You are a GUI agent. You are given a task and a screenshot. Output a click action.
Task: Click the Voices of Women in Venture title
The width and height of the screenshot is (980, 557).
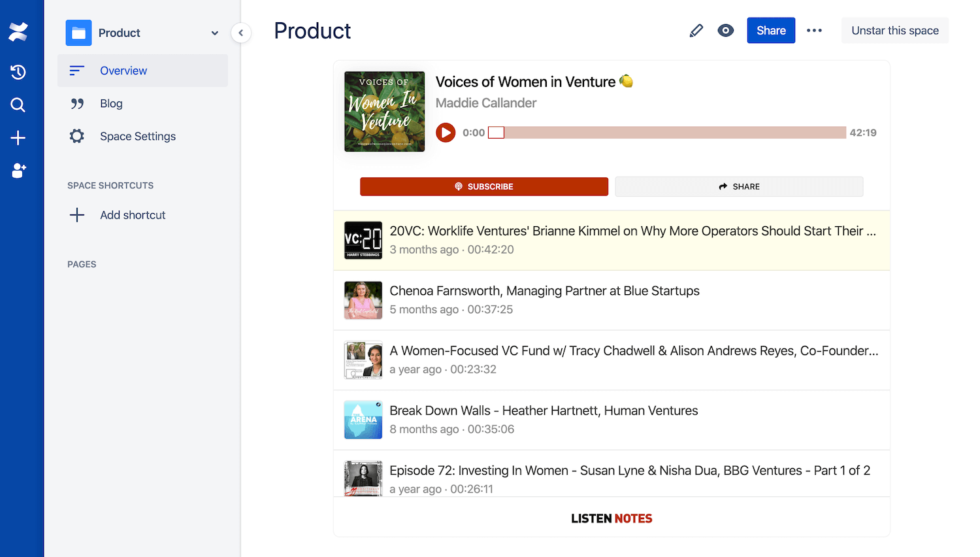click(525, 82)
